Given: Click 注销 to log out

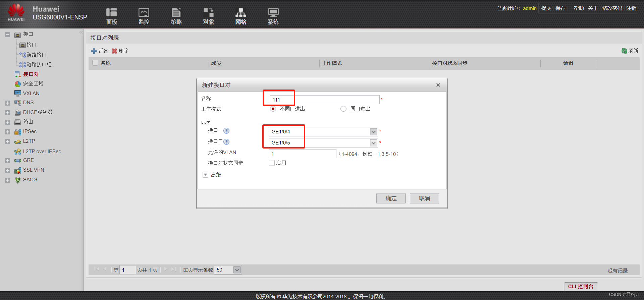Looking at the screenshot, I should click(631, 8).
